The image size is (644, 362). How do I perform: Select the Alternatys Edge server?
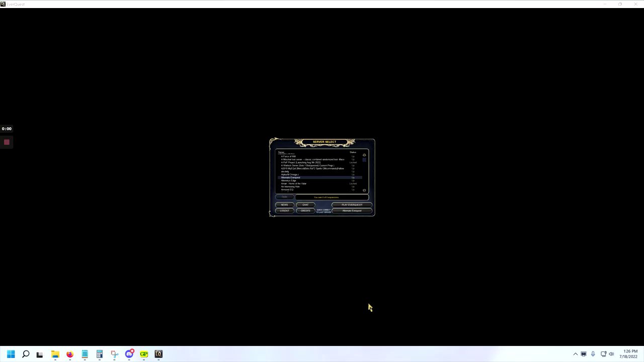pos(319,180)
